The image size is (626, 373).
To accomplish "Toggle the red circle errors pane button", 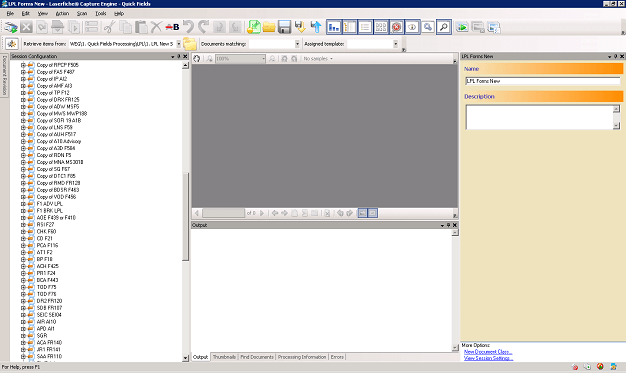I will click(x=396, y=27).
